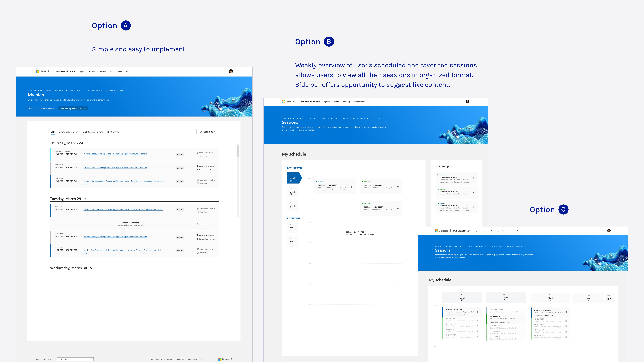
Task: Click trash icon on Upcoming Watch Live session
Action: tap(197, 153)
